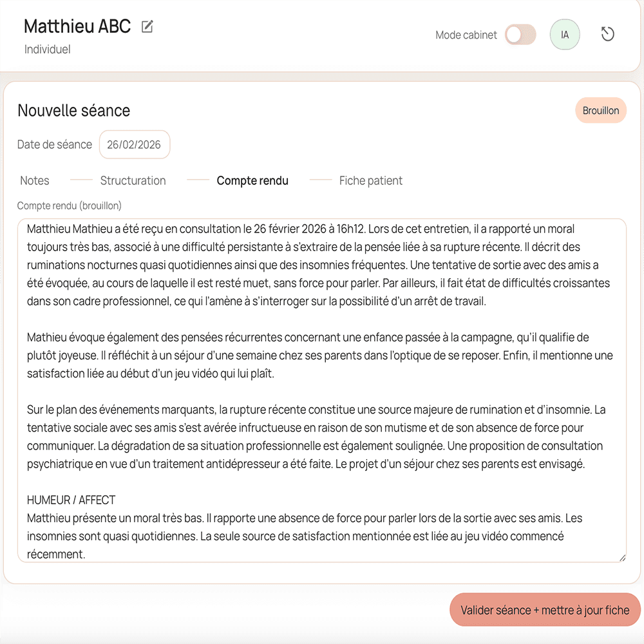Click the Mode cabinet label
The width and height of the screenshot is (644, 644).
(466, 35)
